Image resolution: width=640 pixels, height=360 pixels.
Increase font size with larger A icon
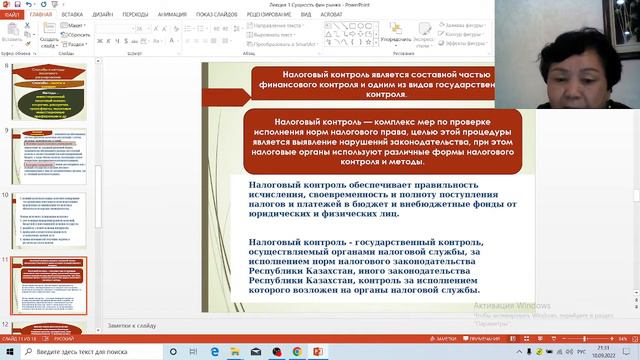coord(156,29)
